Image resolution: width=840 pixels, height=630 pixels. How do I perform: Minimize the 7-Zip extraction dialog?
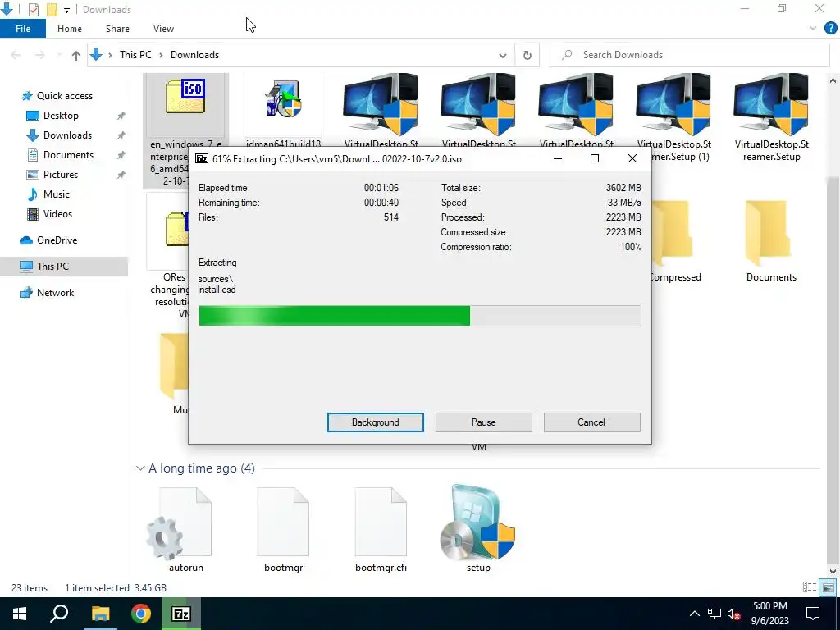coord(558,158)
